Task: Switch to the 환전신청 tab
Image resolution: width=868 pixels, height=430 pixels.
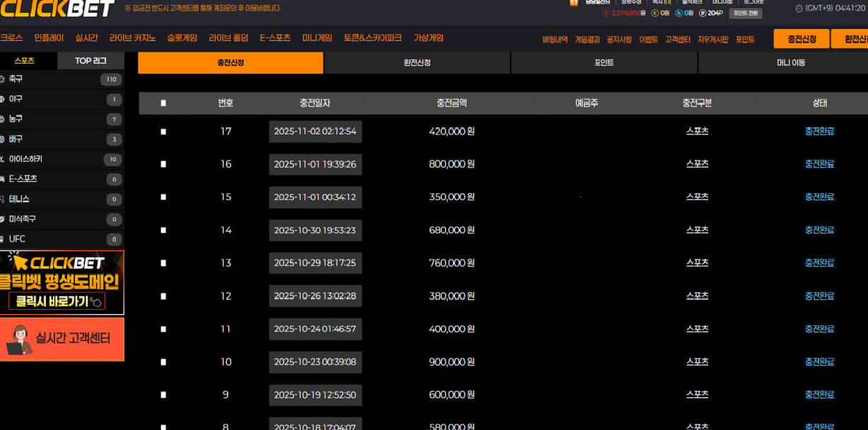Action: [x=417, y=63]
